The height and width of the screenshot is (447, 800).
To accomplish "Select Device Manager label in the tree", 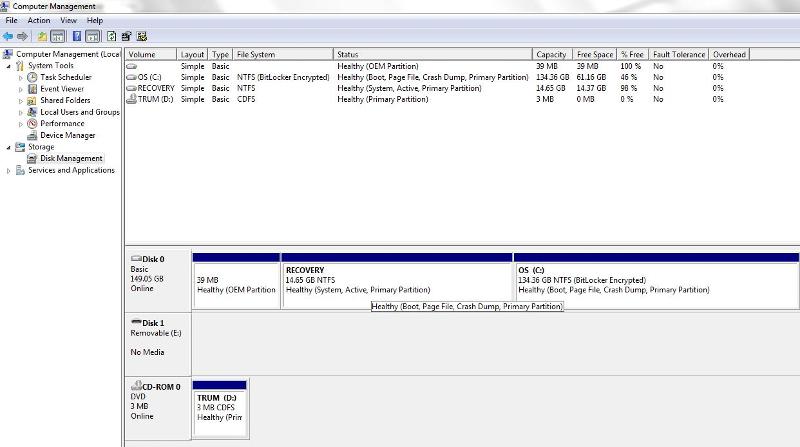I will point(68,135).
